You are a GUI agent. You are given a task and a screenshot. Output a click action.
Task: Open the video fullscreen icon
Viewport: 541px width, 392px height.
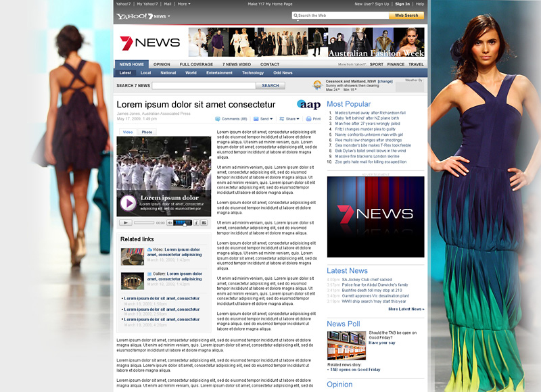tap(204, 223)
